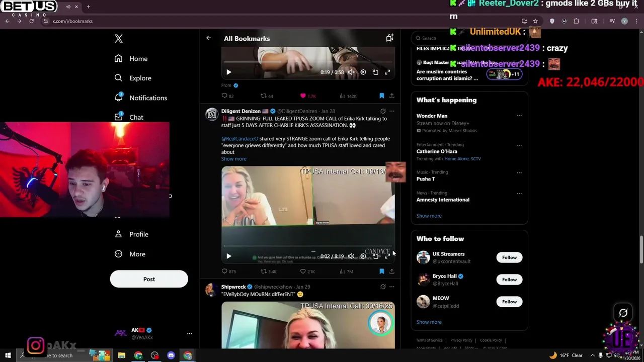Open options for Wonder Man trend
The height and width of the screenshot is (362, 644).
coord(519,116)
